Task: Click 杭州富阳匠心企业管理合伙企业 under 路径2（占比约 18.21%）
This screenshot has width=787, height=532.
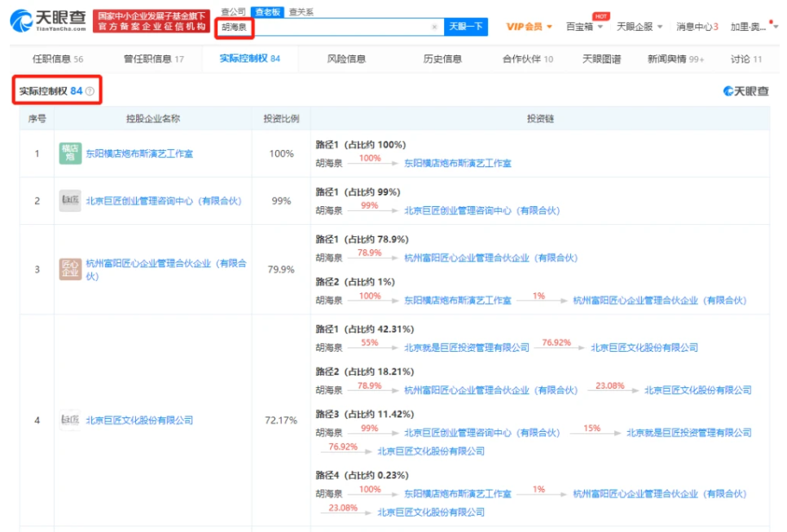Action: coord(491,390)
